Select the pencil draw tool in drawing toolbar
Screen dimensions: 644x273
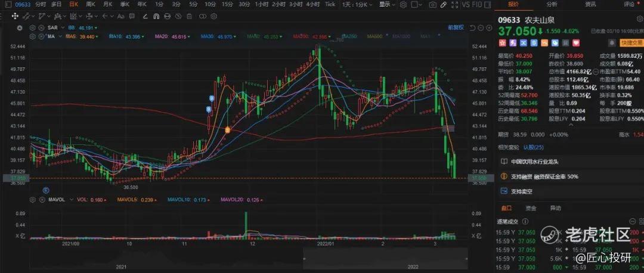pos(145,17)
